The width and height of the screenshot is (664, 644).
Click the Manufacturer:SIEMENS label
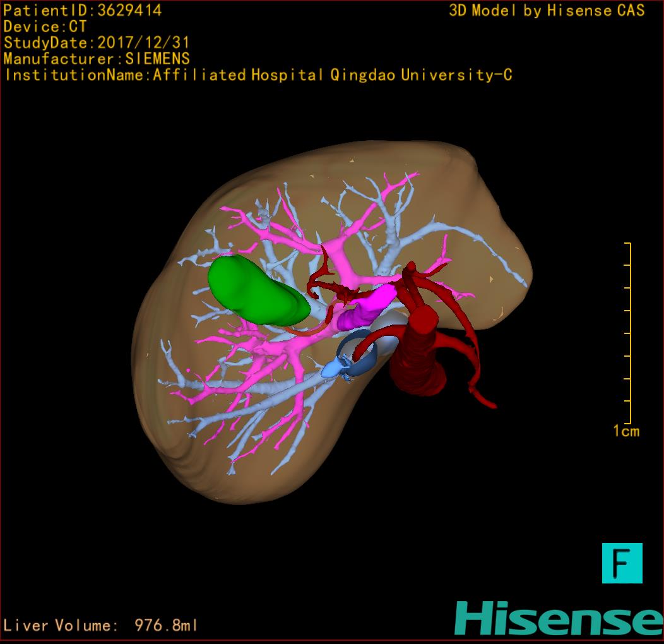point(97,59)
